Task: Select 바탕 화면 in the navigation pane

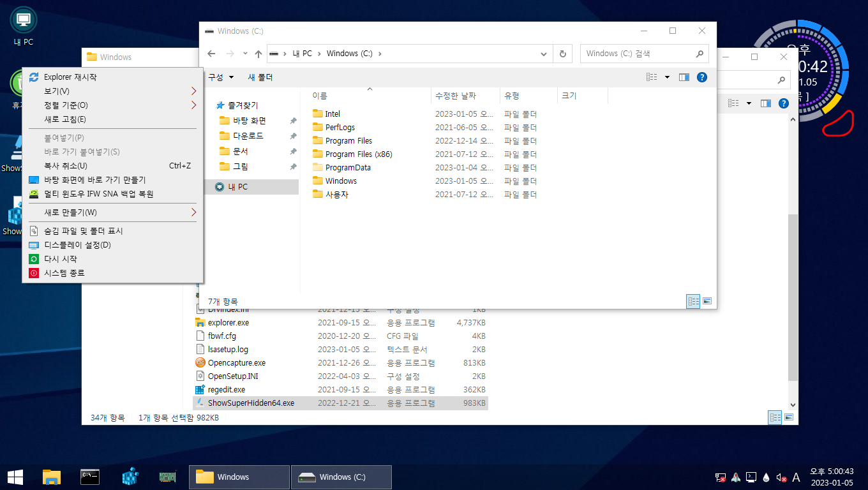Action: [x=249, y=121]
